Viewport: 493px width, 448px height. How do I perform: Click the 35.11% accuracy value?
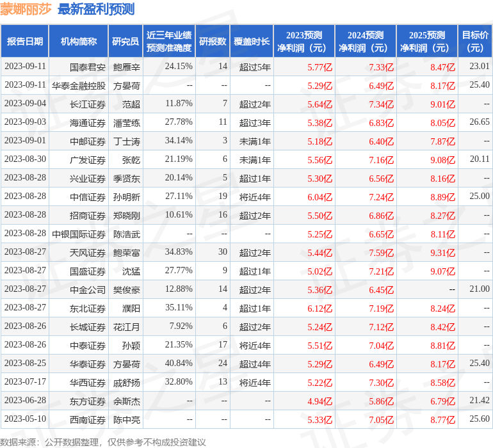(x=179, y=307)
